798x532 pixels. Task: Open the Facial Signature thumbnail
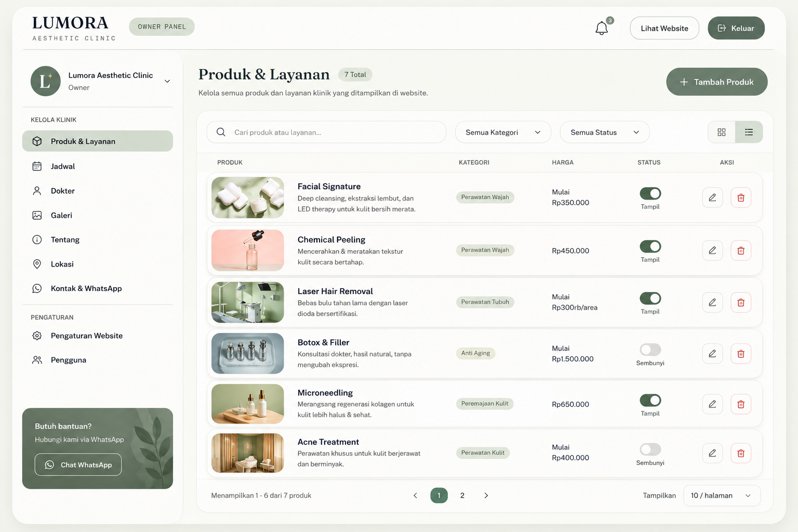[248, 197]
